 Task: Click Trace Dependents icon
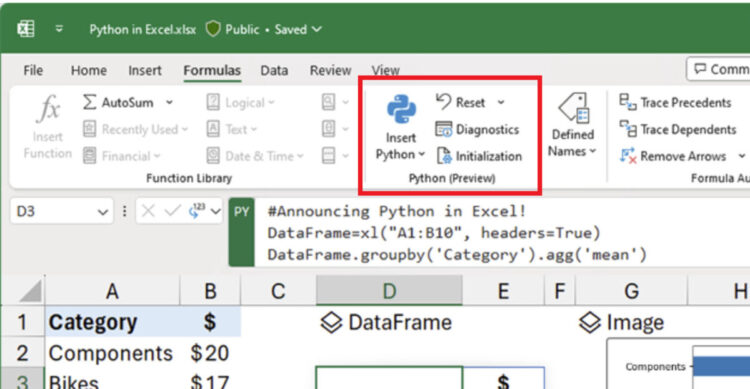coord(628,129)
